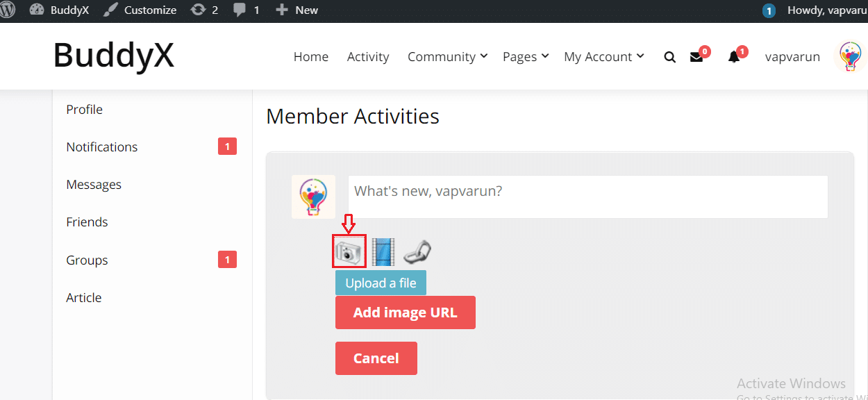Viewport: 868px width, 400px height.
Task: Click the link attachment icon
Action: click(x=417, y=251)
